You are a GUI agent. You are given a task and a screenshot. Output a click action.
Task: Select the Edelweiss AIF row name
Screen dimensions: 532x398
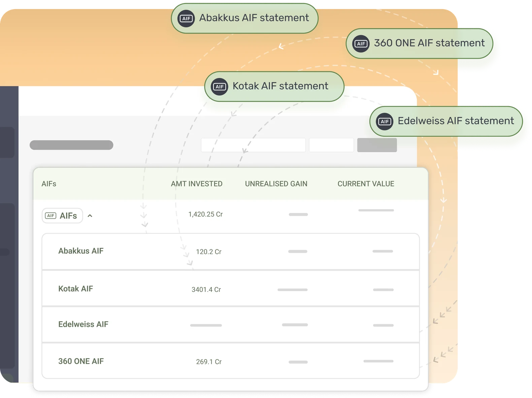[83, 324]
